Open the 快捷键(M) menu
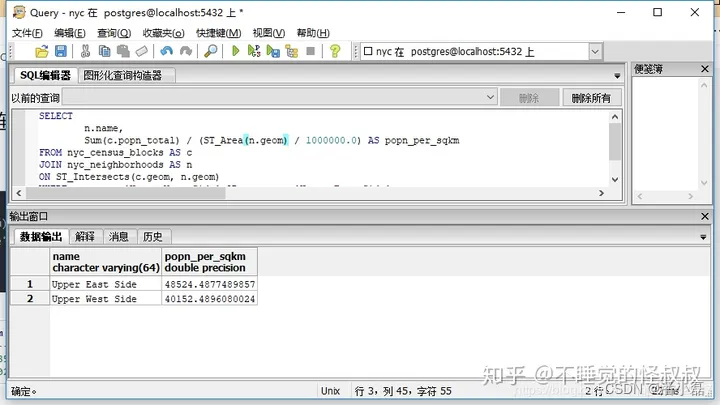This screenshot has height=405, width=720. coord(219,33)
